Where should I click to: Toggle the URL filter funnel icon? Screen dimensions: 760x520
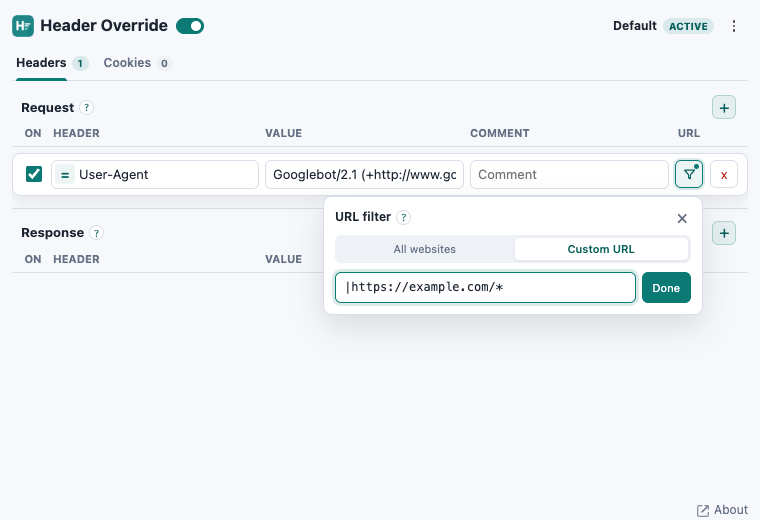[689, 174]
